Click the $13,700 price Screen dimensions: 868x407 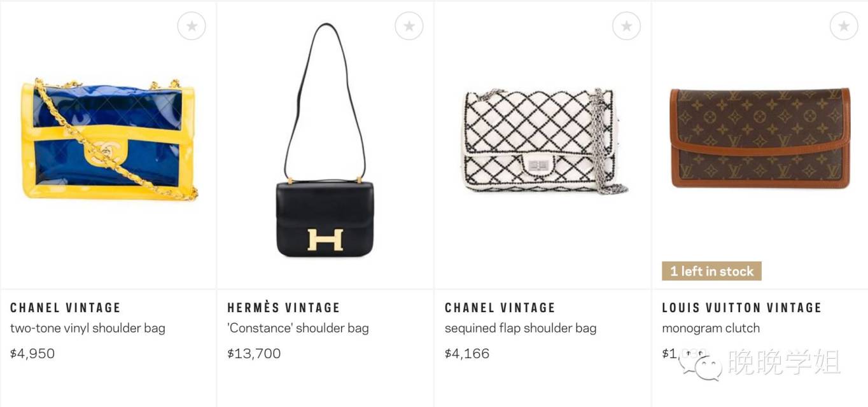pyautogui.click(x=254, y=354)
